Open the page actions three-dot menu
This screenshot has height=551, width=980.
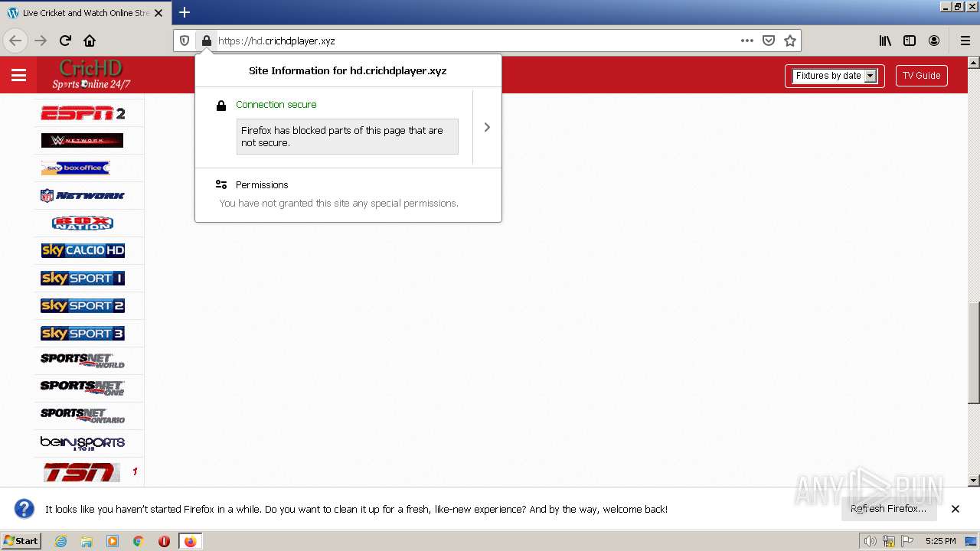747,41
